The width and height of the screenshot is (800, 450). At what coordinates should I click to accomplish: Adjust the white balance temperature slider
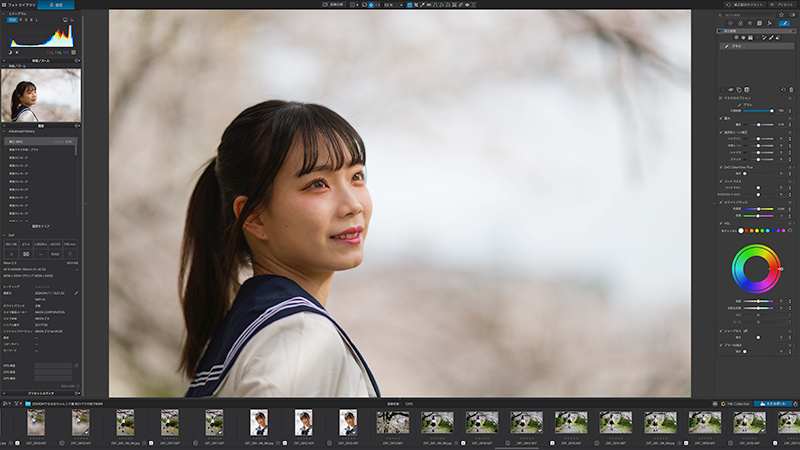pyautogui.click(x=758, y=209)
